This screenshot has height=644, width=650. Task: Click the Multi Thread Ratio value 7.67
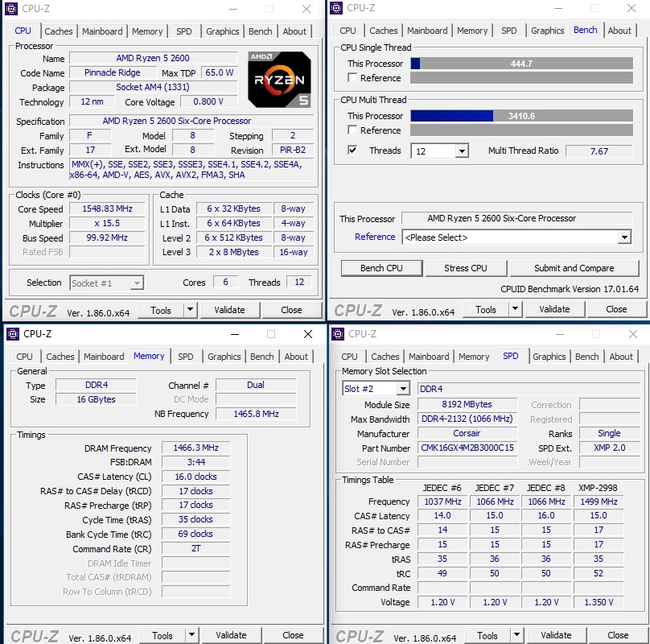pyautogui.click(x=599, y=151)
